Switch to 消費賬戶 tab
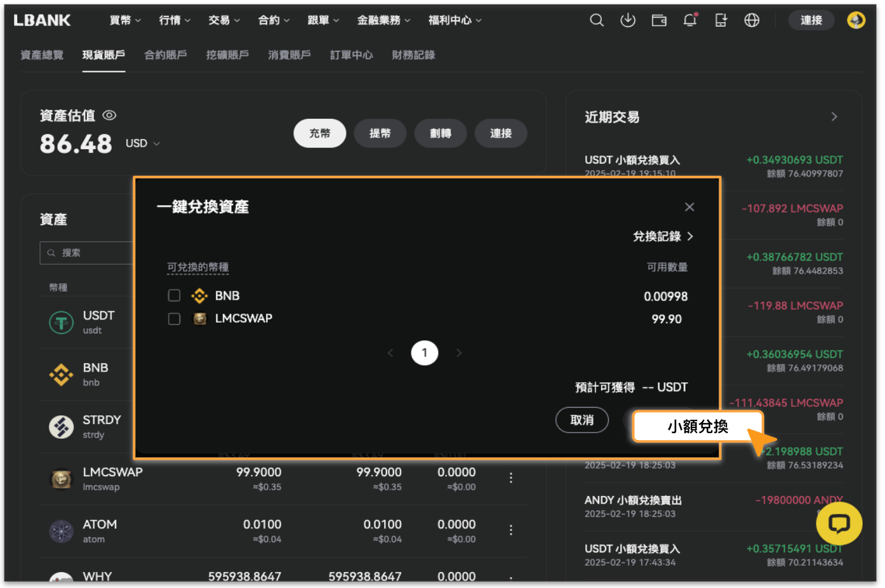 [x=289, y=55]
